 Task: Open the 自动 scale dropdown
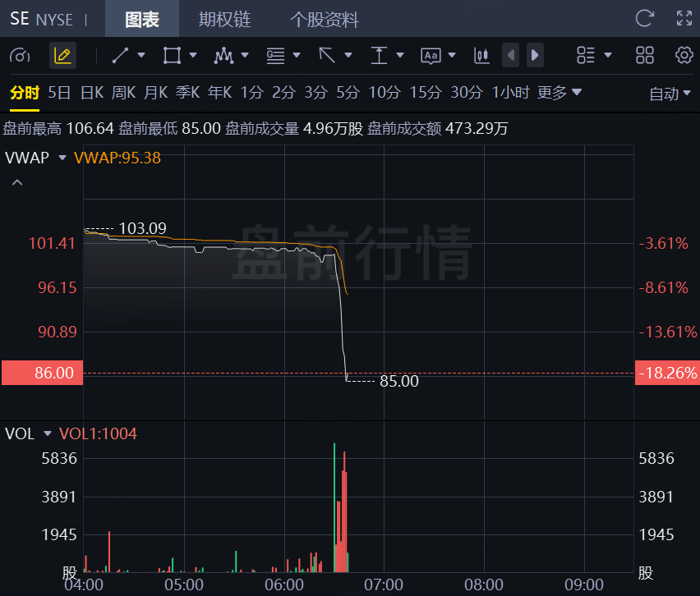pyautogui.click(x=670, y=94)
